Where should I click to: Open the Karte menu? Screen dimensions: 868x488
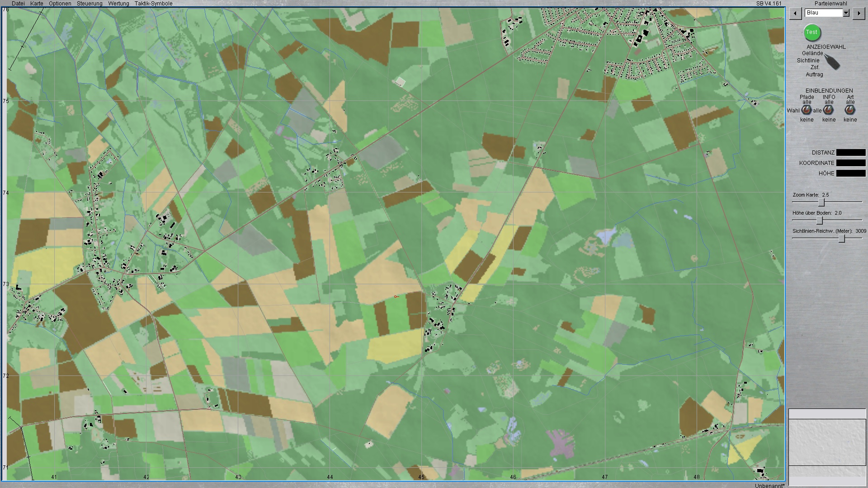pos(37,4)
